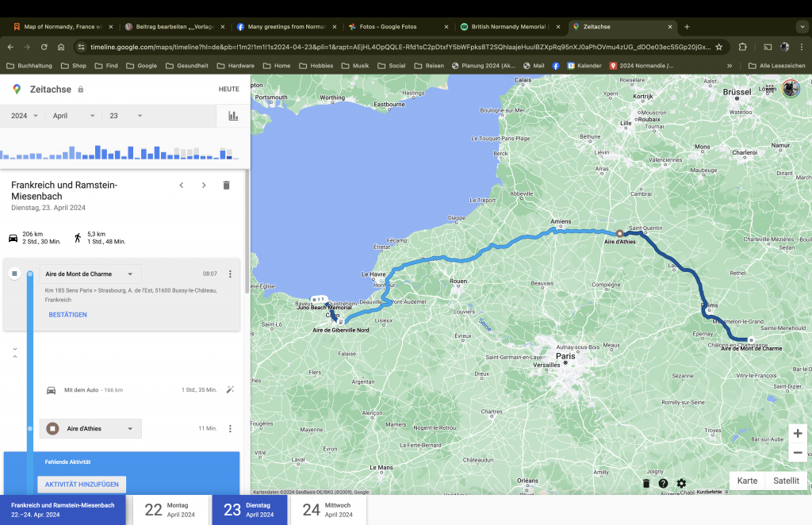Delete the day with the trash icon

(226, 186)
